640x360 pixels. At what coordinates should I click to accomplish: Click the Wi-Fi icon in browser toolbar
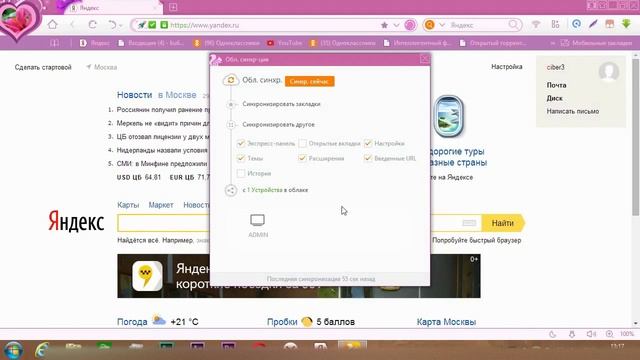(x=536, y=24)
